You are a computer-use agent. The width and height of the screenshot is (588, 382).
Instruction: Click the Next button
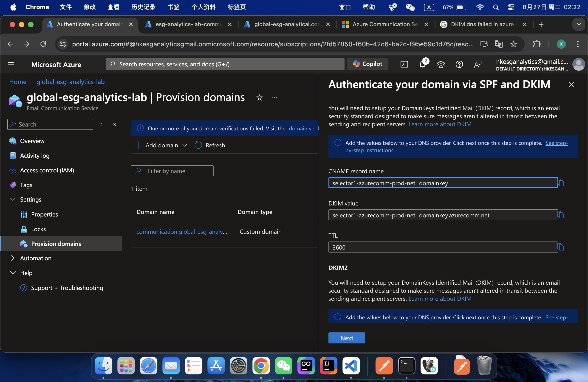(347, 338)
